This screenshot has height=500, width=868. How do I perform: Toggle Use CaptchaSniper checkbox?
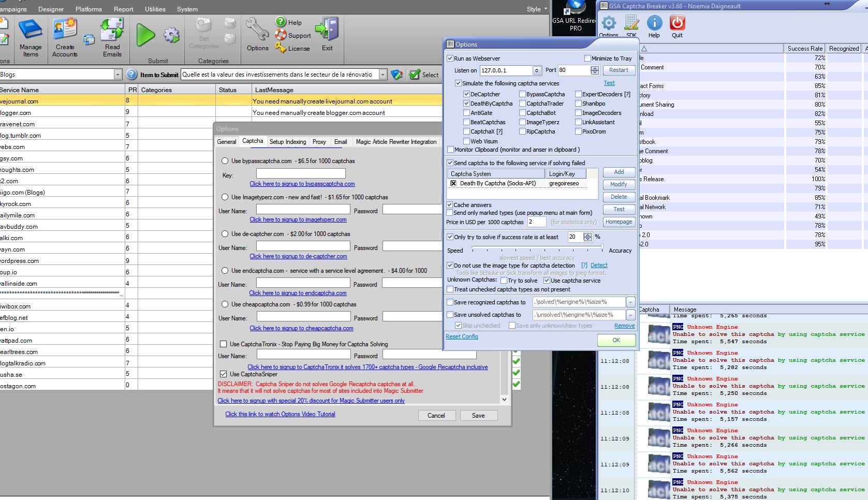point(223,374)
